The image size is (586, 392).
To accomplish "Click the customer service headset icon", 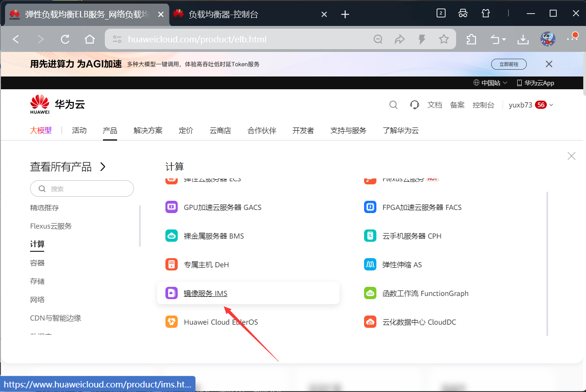I will pos(415,105).
